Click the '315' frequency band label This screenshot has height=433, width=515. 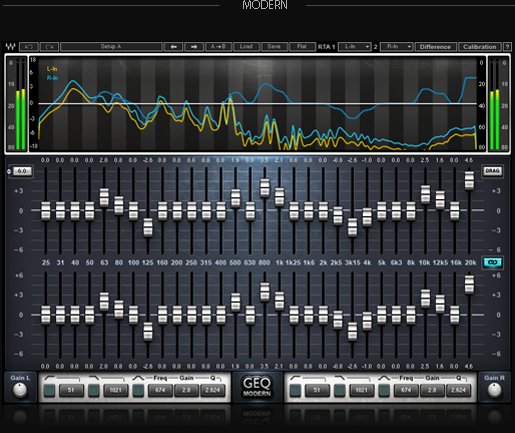tap(206, 263)
